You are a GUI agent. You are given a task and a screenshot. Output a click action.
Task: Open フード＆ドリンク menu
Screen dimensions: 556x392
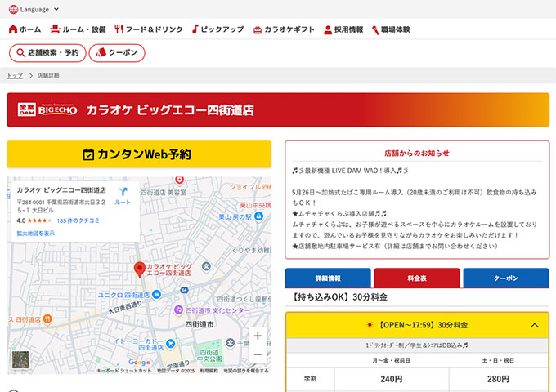pyautogui.click(x=149, y=29)
